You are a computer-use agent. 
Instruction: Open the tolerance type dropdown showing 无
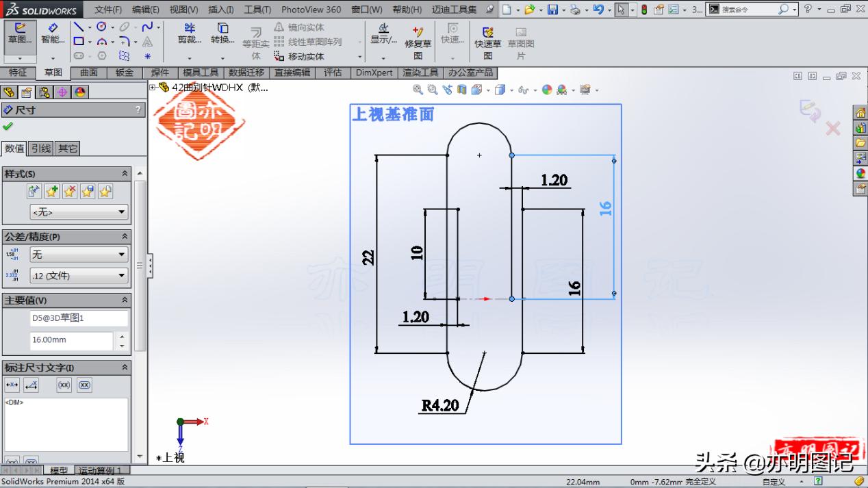(x=77, y=255)
